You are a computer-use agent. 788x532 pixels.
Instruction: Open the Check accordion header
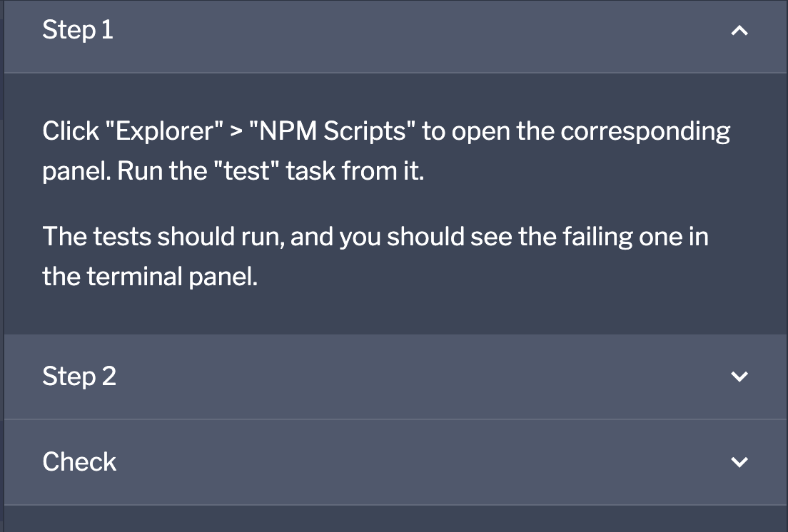pyautogui.click(x=395, y=462)
